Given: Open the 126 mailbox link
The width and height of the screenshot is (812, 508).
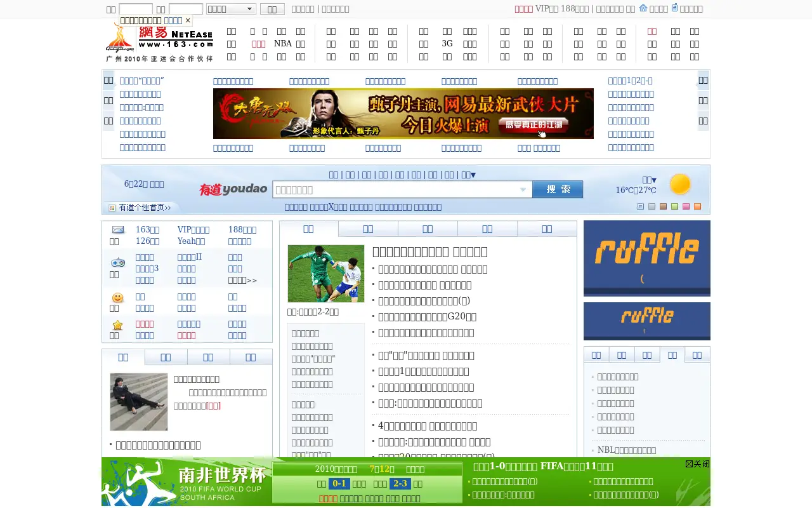Looking at the screenshot, I should coord(147,241).
